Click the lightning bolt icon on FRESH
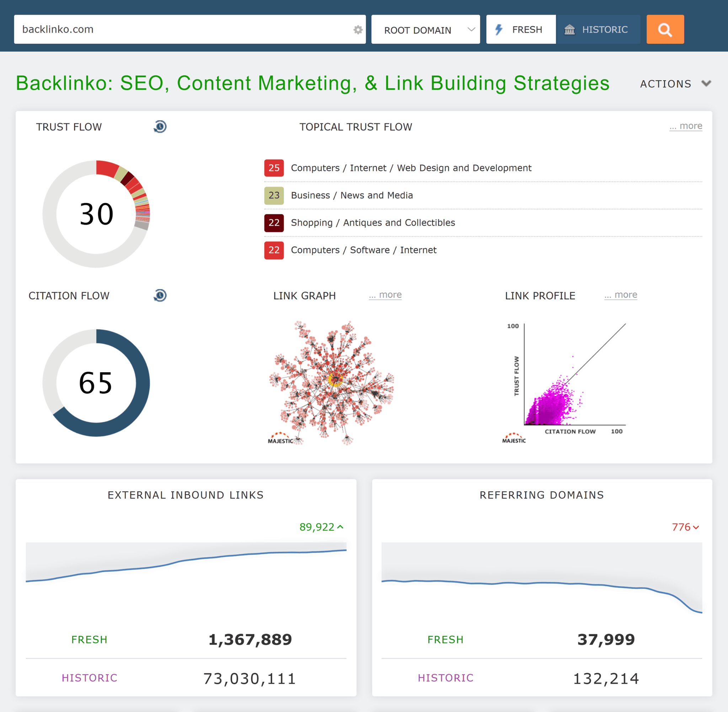 [x=499, y=29]
